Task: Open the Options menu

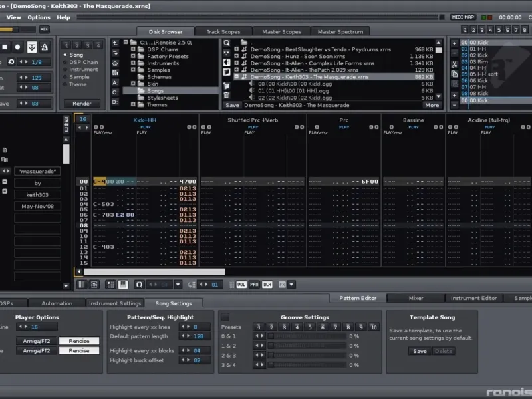Action: click(x=39, y=17)
